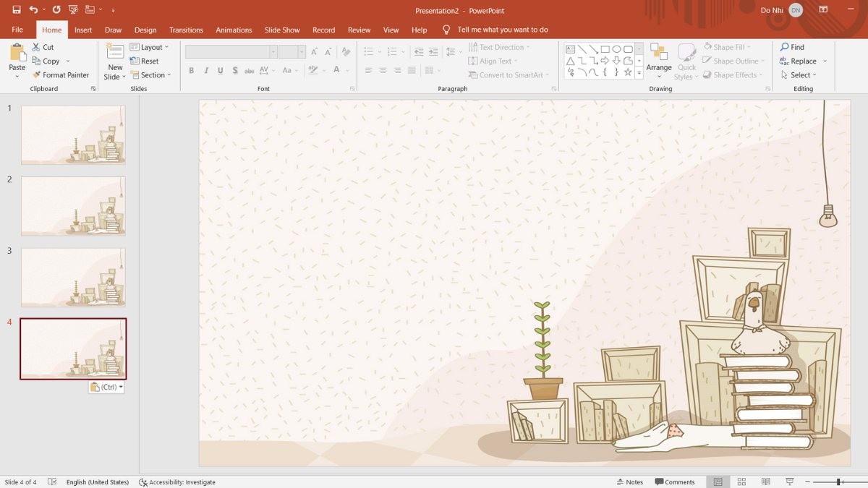Start Slide Show from status bar

[789, 482]
